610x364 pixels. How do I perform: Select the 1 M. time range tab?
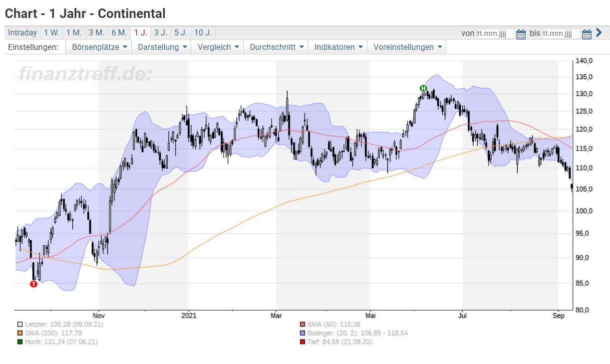coord(74,33)
